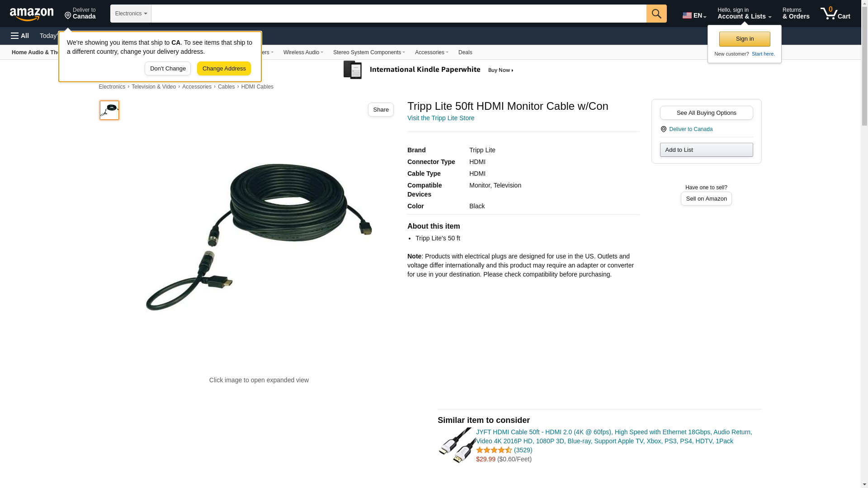The width and height of the screenshot is (868, 488).
Task: Click the Amazon logo
Action: (x=32, y=14)
